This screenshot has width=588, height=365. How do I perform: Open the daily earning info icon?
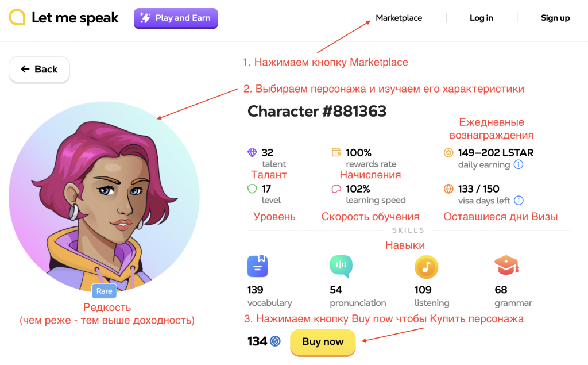pyautogui.click(x=519, y=164)
